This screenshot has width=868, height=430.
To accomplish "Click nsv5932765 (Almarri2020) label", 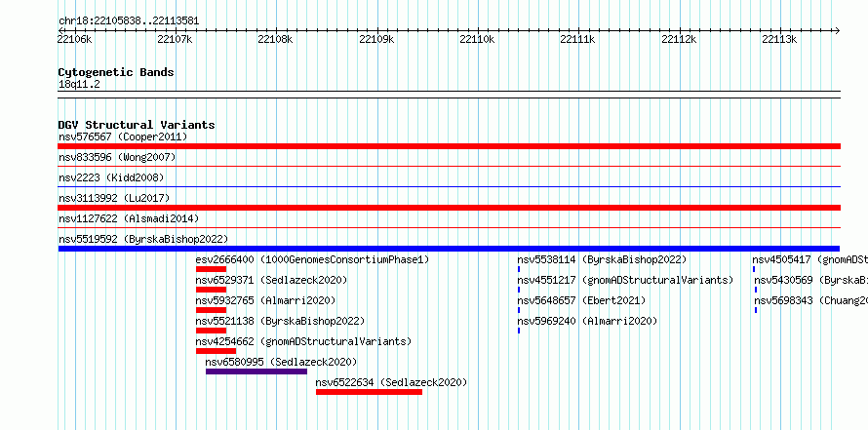I will tap(265, 300).
